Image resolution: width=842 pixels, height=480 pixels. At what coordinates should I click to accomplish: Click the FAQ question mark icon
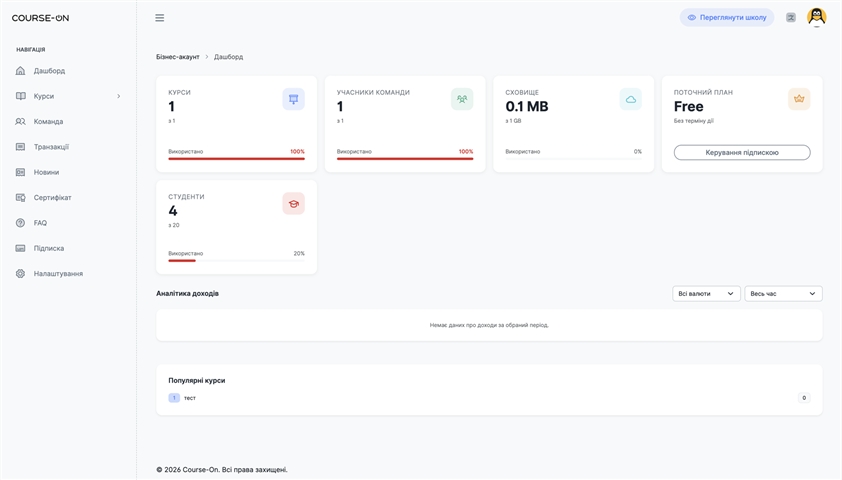(x=20, y=223)
